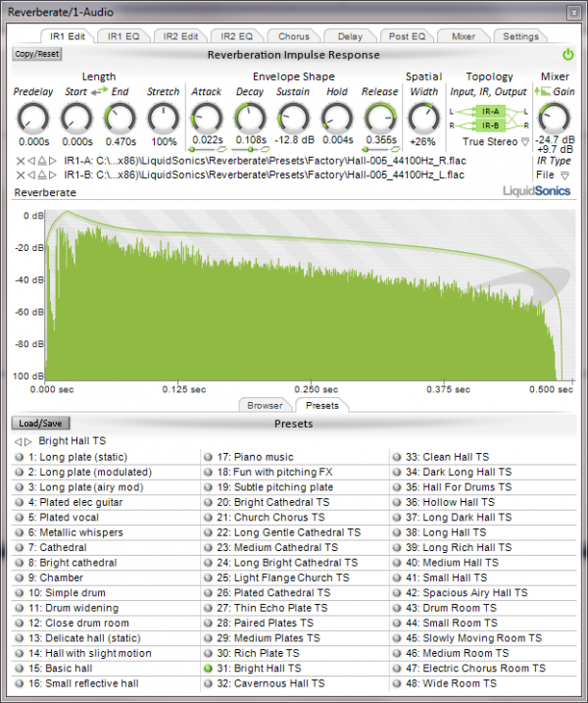This screenshot has width=588, height=703.
Task: Open the Post EQ tab
Action: (407, 36)
